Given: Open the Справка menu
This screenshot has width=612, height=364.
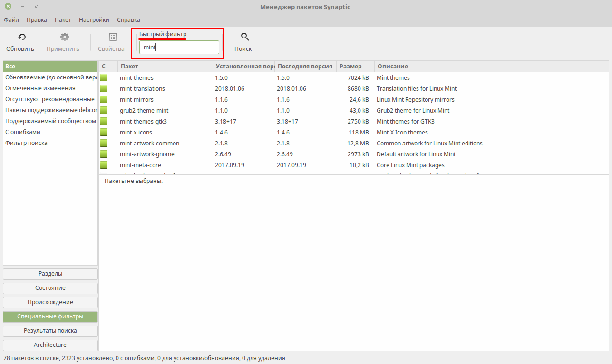Looking at the screenshot, I should 128,19.
